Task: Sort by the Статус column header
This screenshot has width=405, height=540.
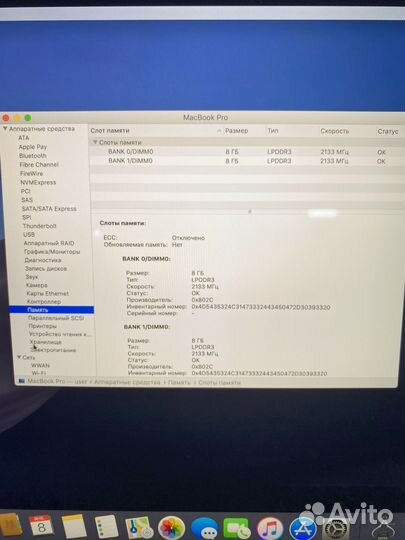Action: click(x=388, y=132)
